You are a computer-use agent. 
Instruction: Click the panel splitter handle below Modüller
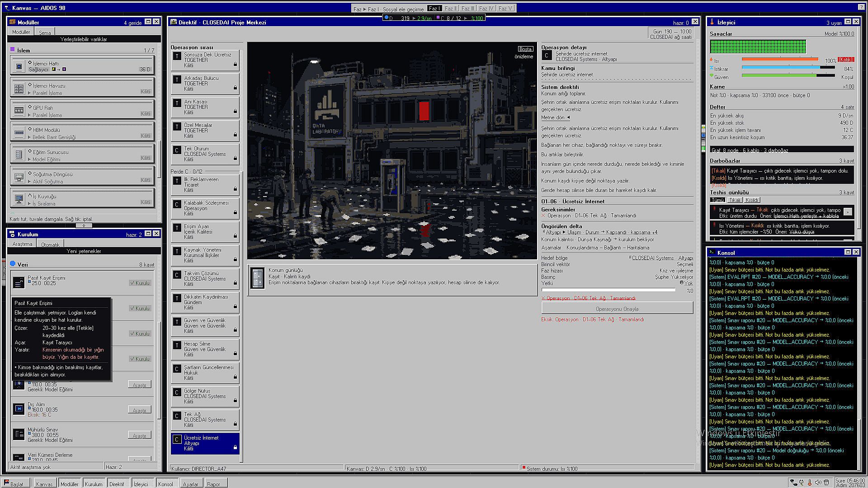click(x=84, y=225)
